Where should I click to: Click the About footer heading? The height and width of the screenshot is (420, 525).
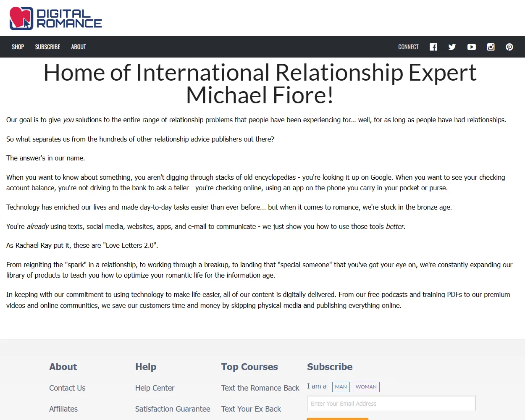(63, 367)
